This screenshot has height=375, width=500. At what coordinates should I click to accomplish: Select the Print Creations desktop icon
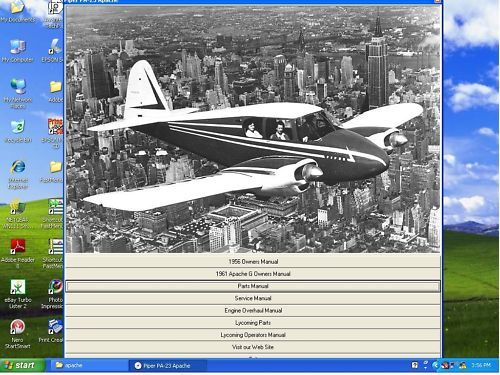pyautogui.click(x=53, y=331)
